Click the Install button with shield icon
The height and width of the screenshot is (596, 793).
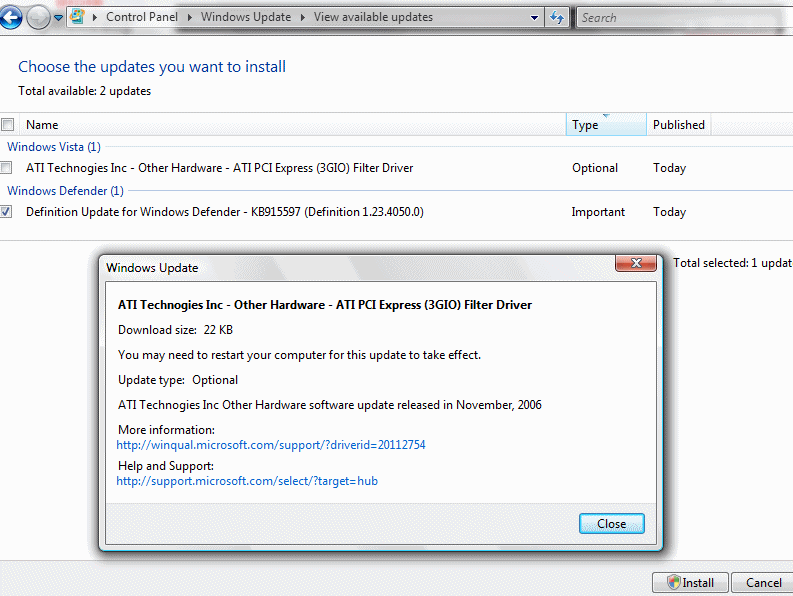[689, 583]
